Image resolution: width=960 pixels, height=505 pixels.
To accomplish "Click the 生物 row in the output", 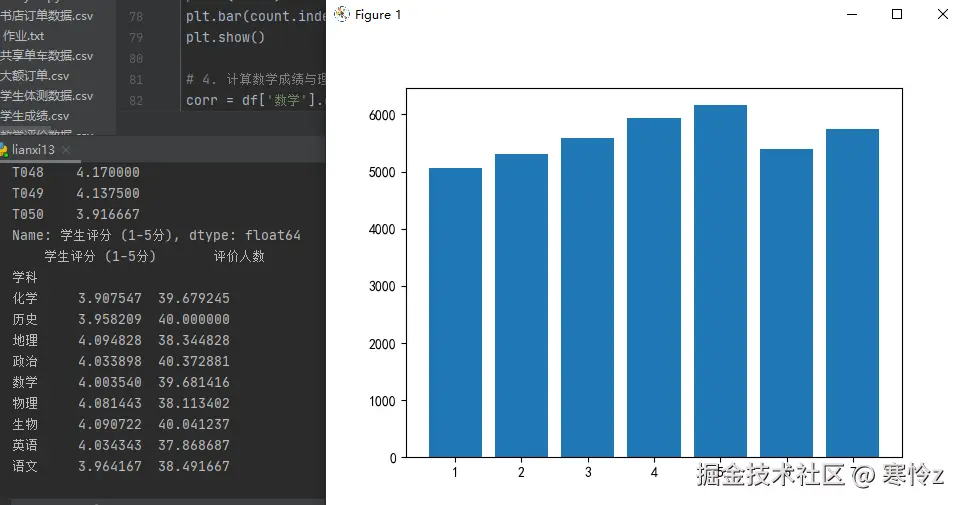I will pos(121,424).
